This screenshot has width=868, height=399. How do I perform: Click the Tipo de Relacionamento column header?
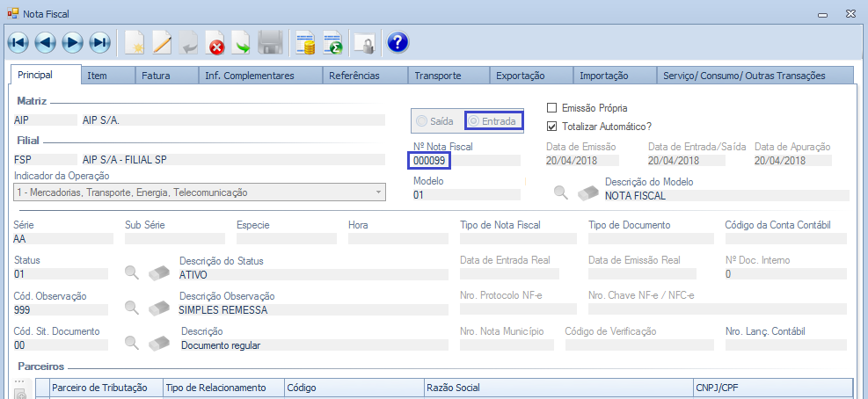[223, 388]
